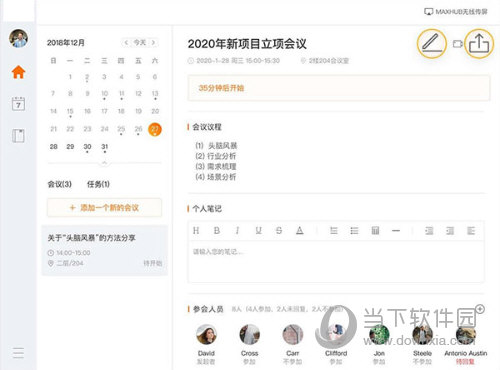Select December 28 in the calendar
The height and width of the screenshot is (370, 500).
53,147
